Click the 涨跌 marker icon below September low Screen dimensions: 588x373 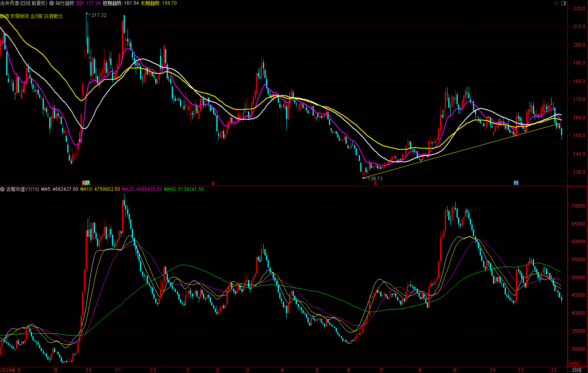pyautogui.click(x=86, y=183)
